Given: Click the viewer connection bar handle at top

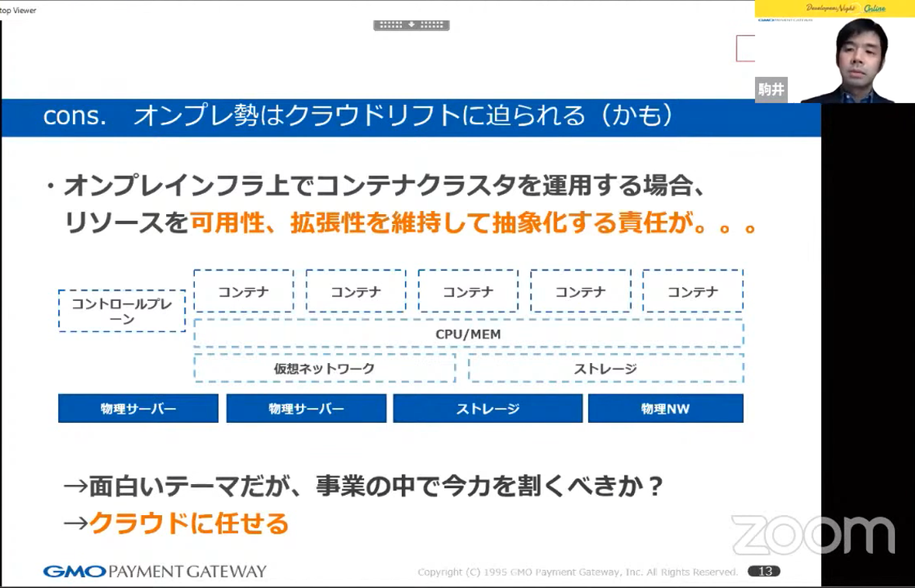Looking at the screenshot, I should pos(411,25).
